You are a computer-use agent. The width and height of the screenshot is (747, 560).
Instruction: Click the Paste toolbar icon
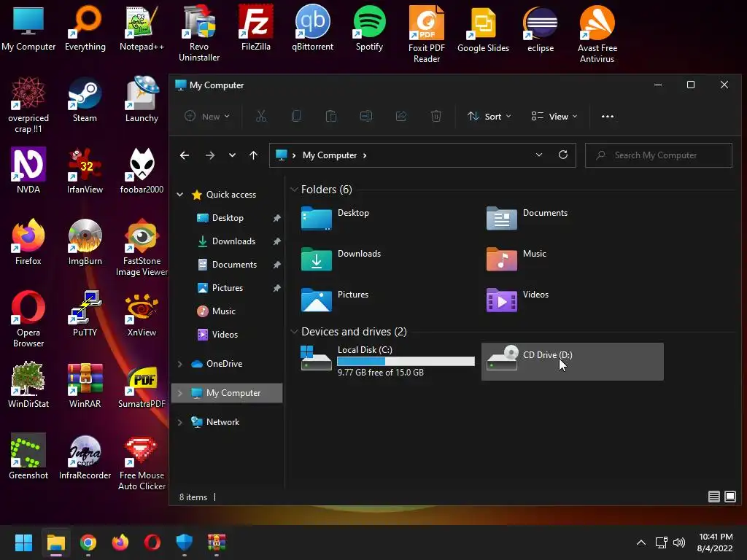tap(331, 116)
